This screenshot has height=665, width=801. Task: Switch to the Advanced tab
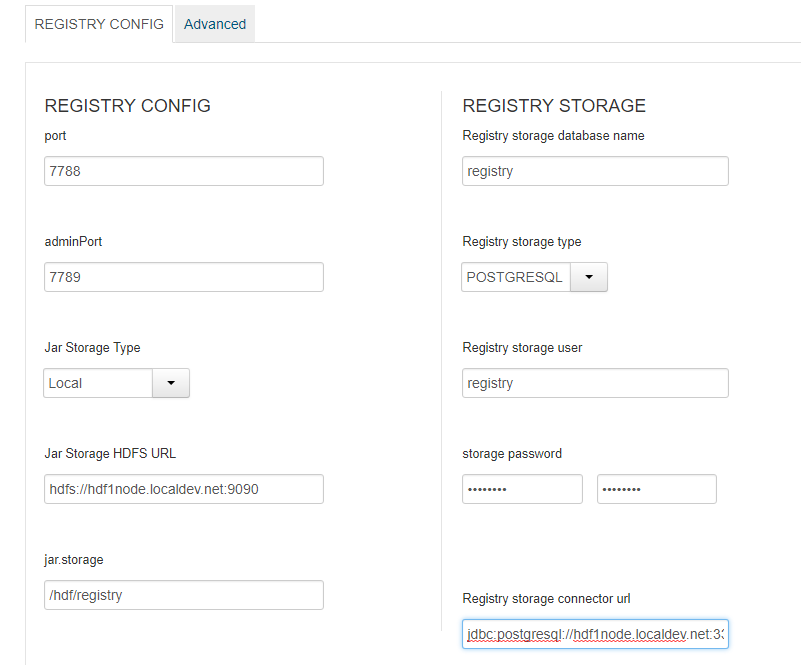click(x=214, y=24)
